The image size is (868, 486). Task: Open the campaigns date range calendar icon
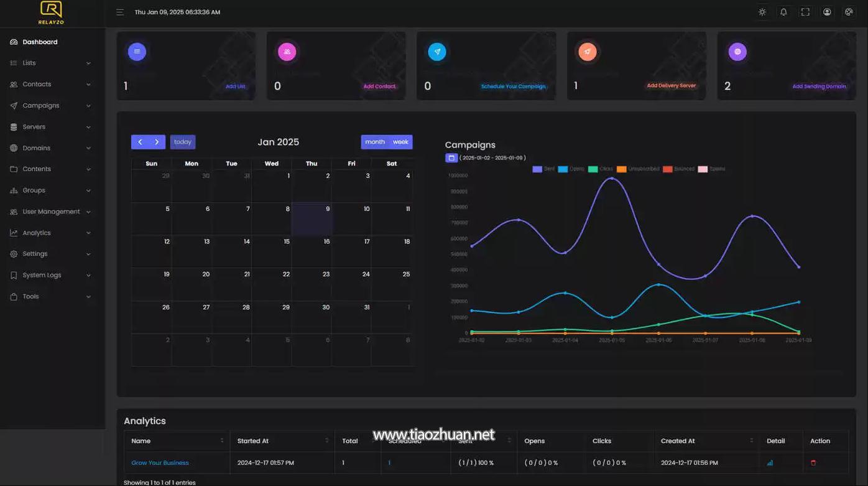[x=451, y=158]
